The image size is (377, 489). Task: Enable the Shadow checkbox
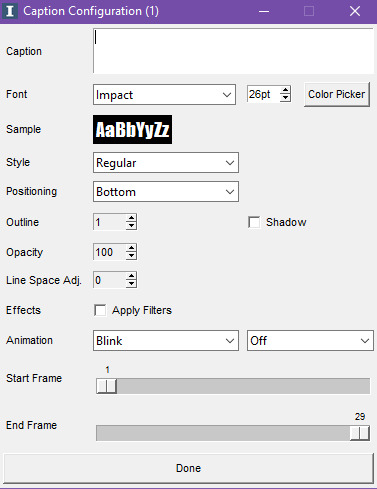(254, 222)
